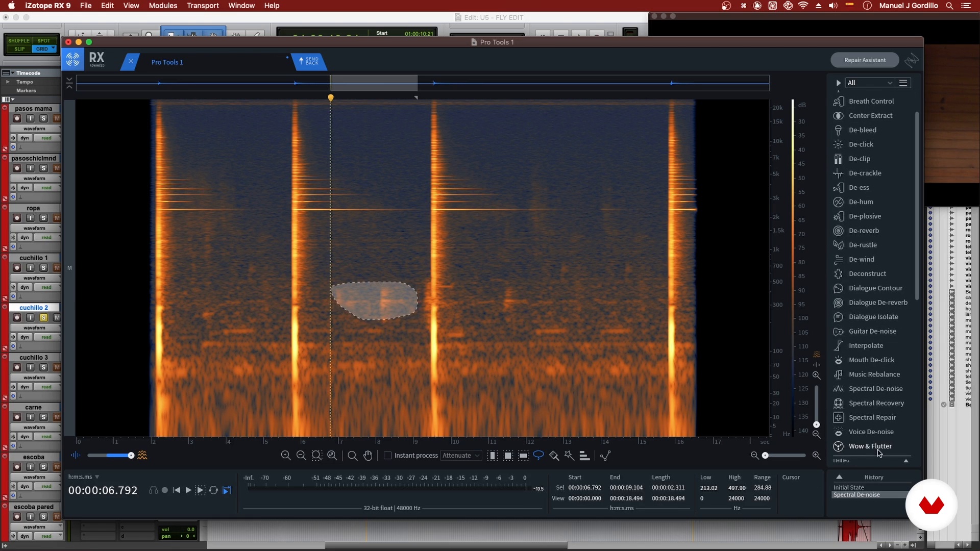Screen dimensions: 980x551
Task: Expand the Tempo ruler
Action: [8, 82]
